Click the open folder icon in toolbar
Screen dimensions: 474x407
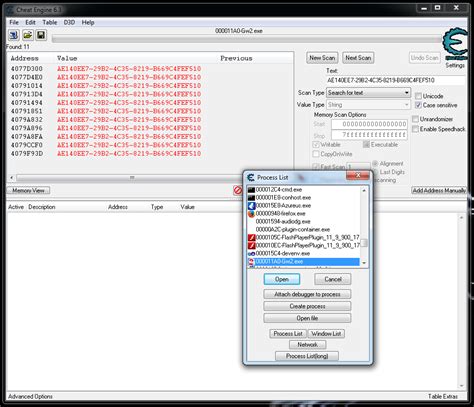click(28, 35)
